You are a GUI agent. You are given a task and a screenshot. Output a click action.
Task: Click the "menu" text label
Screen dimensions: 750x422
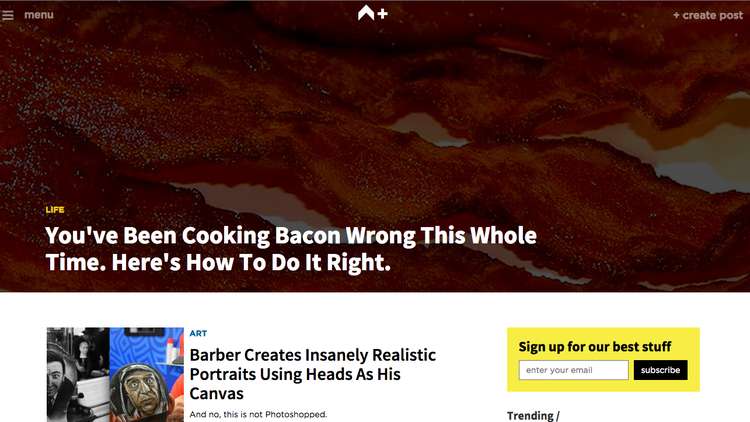[39, 15]
